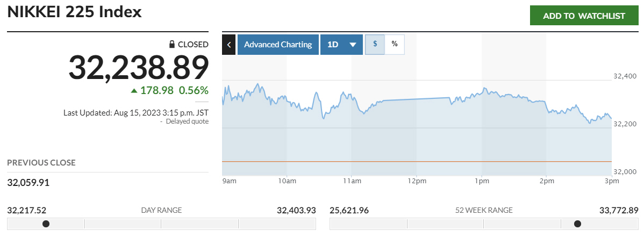This screenshot has width=644, height=237.
Task: Click the green up-arrow change indicator
Action: click(134, 91)
